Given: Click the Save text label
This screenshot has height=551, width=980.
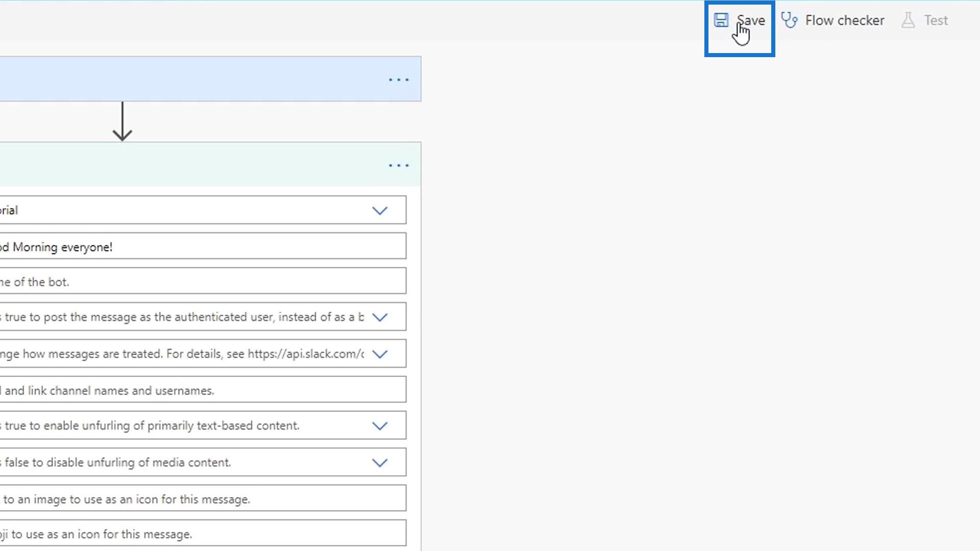Looking at the screenshot, I should click(751, 20).
